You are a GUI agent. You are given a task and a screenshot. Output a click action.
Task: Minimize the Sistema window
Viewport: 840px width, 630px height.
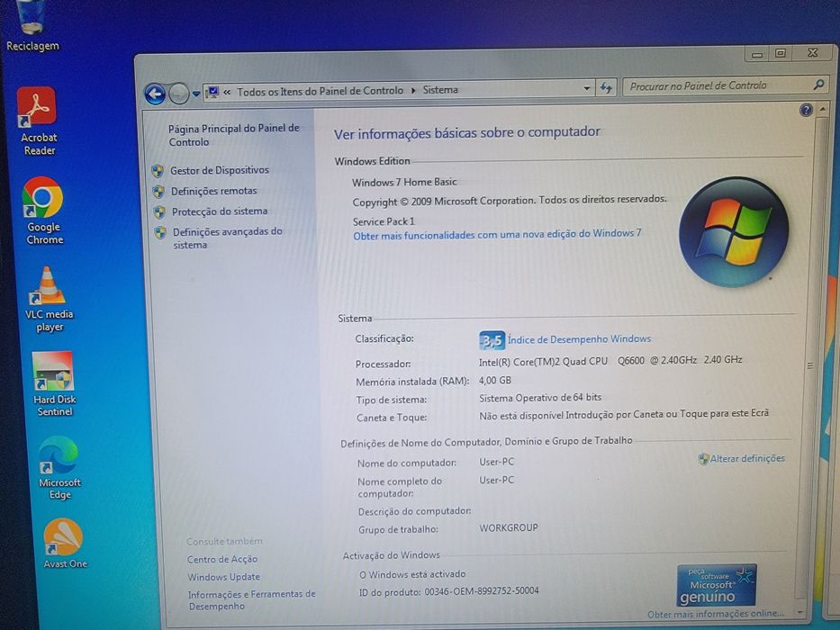[757, 54]
